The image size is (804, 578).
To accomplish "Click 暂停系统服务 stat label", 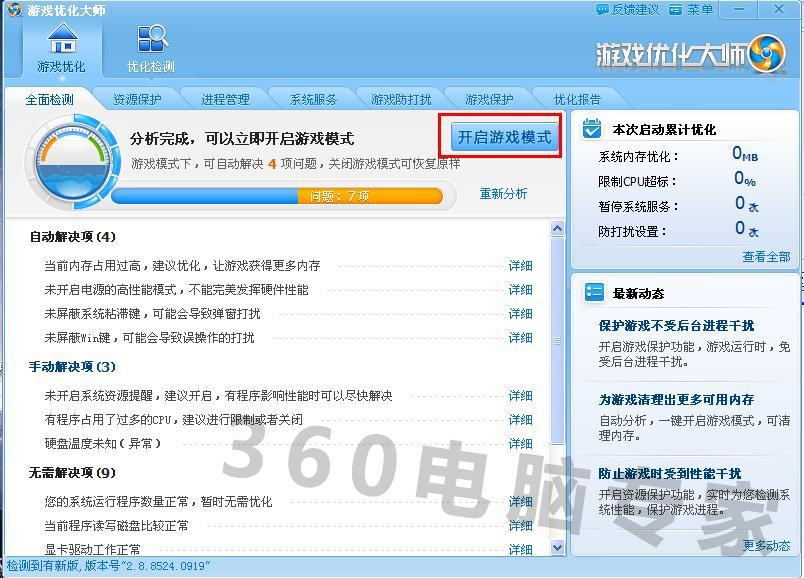I will [x=638, y=207].
